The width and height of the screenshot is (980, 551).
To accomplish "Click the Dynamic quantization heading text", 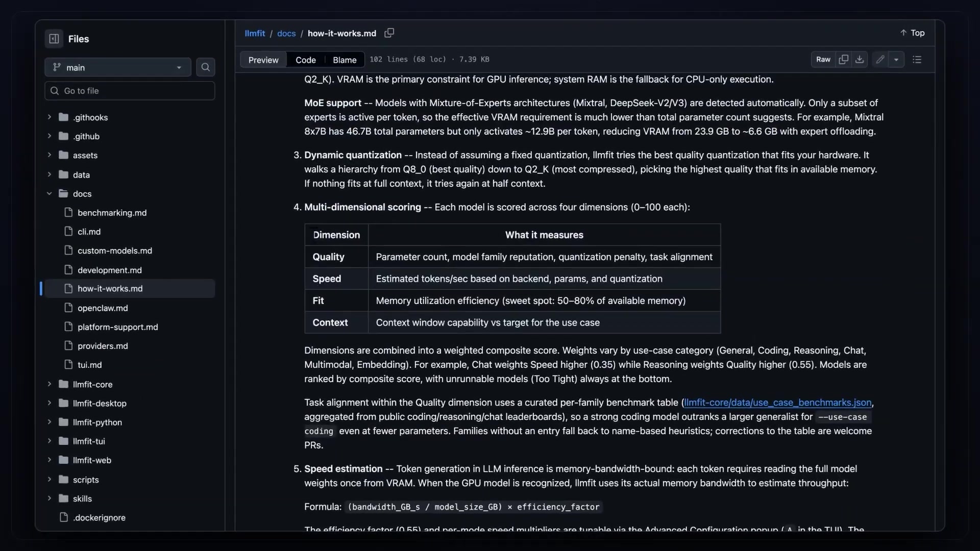I will coord(353,155).
